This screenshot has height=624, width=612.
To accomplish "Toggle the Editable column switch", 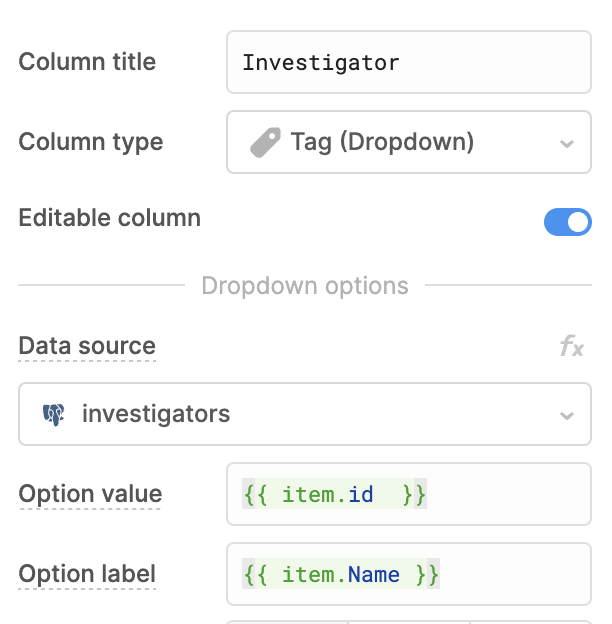I will (567, 222).
